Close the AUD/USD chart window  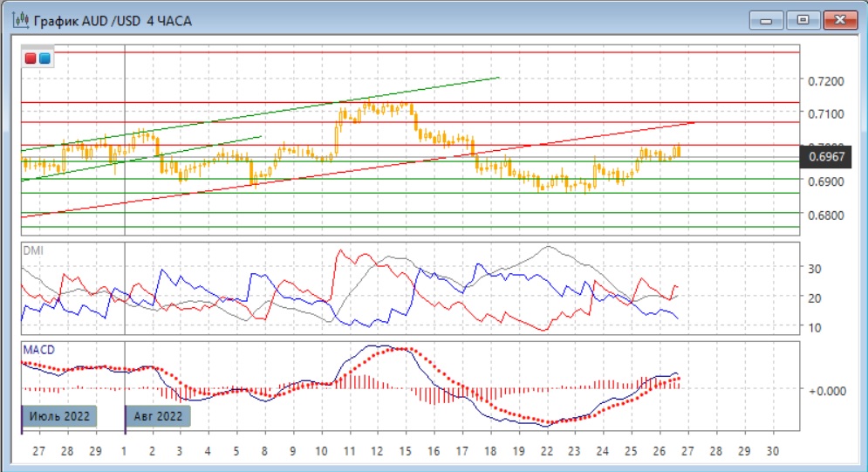[x=840, y=20]
